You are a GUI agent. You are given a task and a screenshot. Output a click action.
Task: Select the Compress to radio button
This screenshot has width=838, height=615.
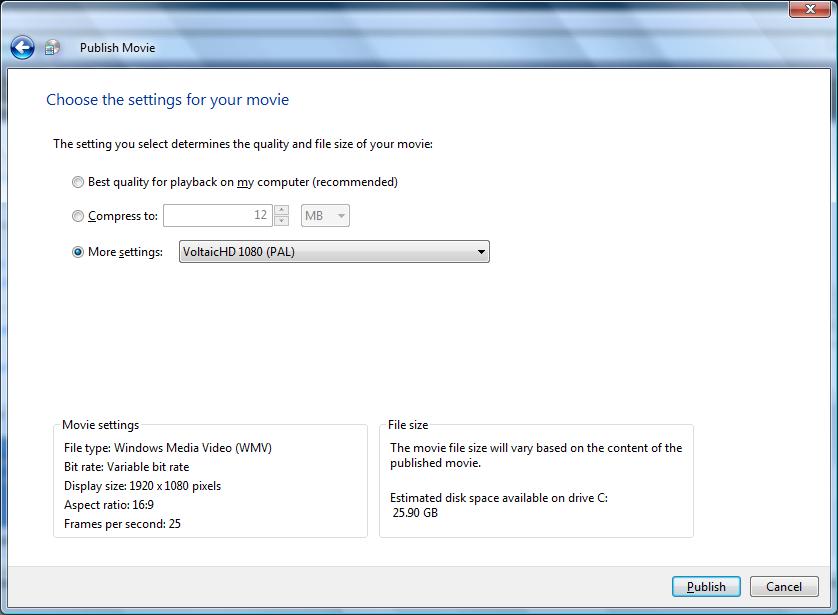click(78, 216)
